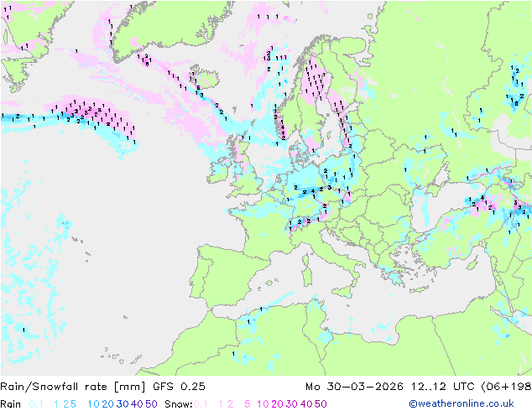This screenshot has width=532, height=411.
Task: Click the rain legend value 30
Action: 123,404
